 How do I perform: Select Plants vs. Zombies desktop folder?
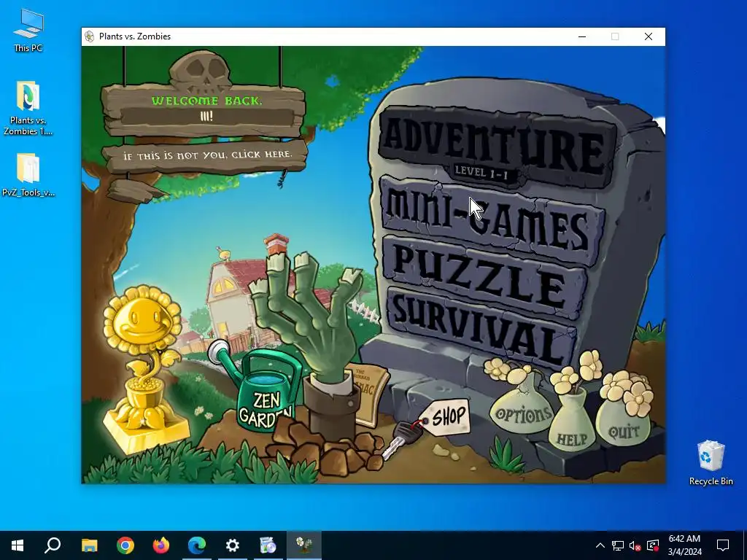pos(28,108)
